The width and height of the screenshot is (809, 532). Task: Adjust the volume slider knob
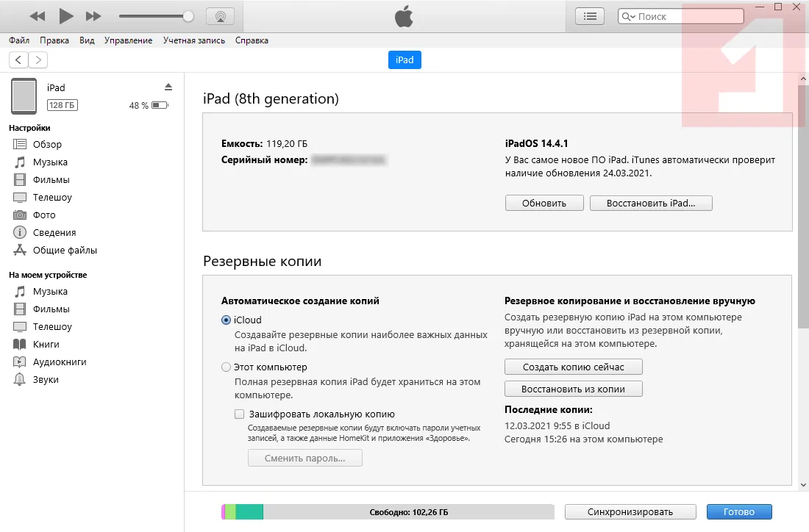point(188,15)
